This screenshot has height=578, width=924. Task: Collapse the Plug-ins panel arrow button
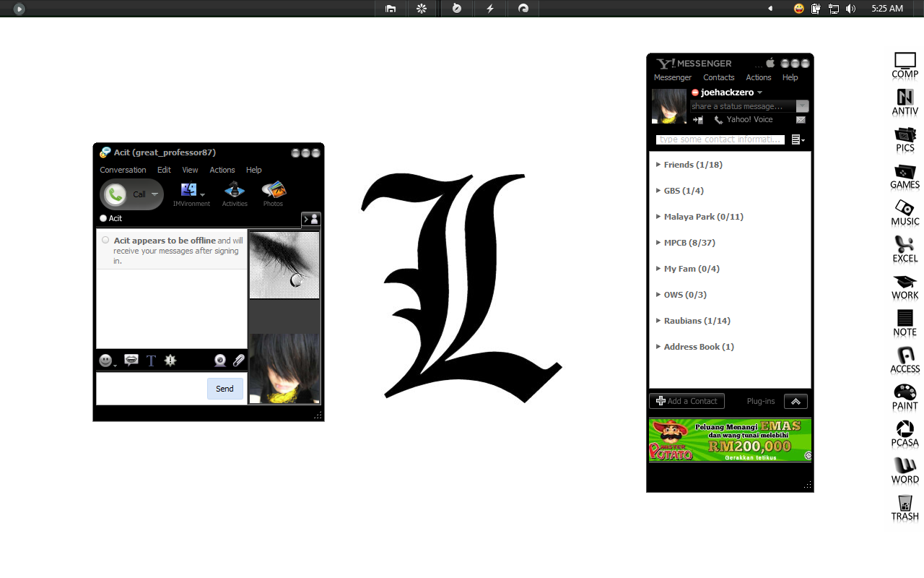tap(796, 401)
